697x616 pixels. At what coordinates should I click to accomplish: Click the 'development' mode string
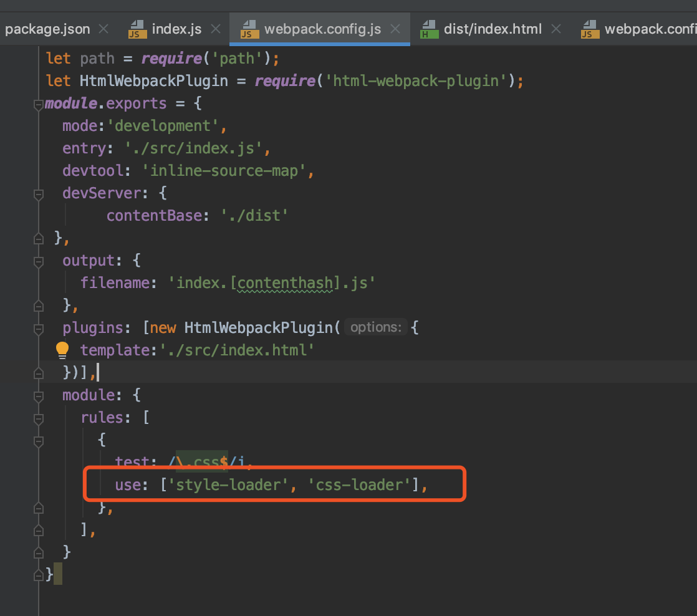click(x=162, y=126)
